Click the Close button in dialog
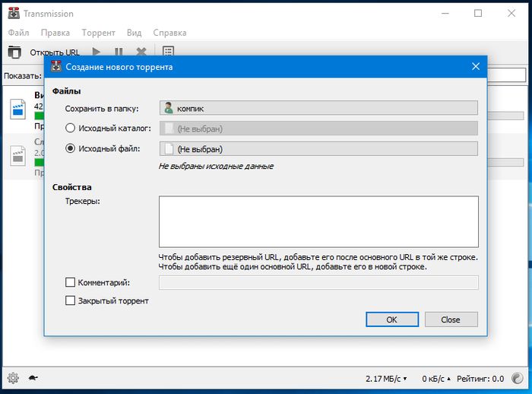Screen dimensions: 532x394 coord(451,319)
